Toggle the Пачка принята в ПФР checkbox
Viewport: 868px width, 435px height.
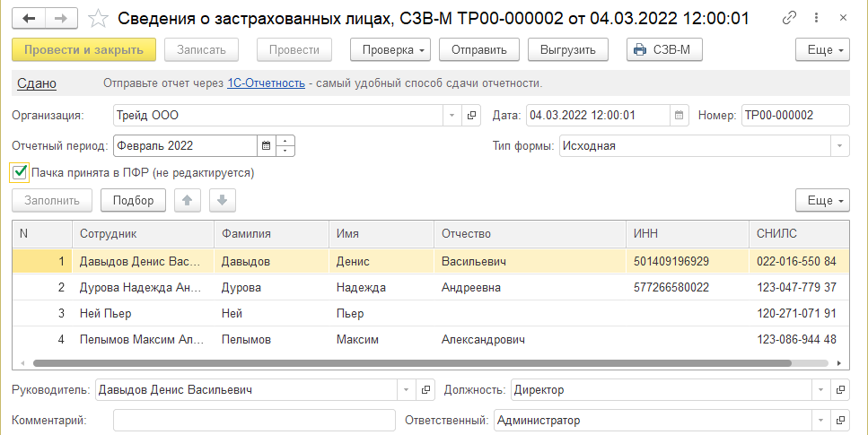tap(20, 171)
